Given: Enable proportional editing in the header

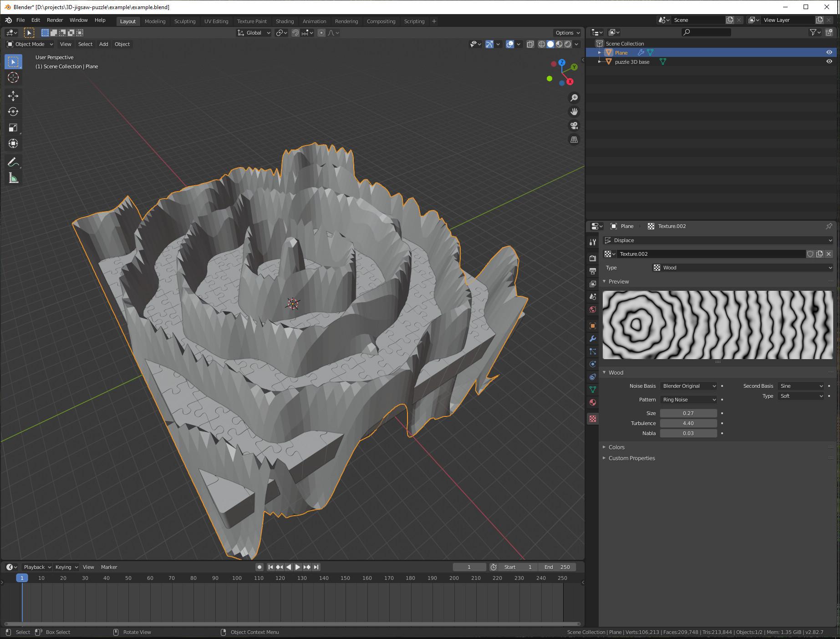Looking at the screenshot, I should click(321, 32).
